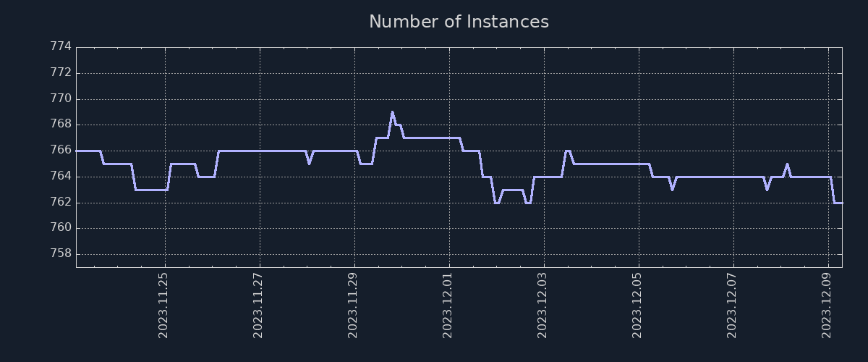868x362 pixels.
Task: Click the x-axis date 2023.12.09
Action: 827,305
